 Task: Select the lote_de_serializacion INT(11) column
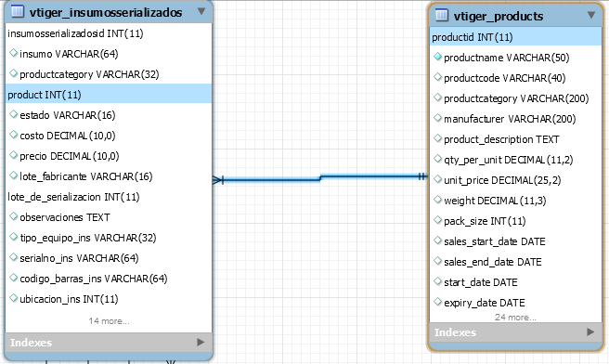pyautogui.click(x=109, y=197)
